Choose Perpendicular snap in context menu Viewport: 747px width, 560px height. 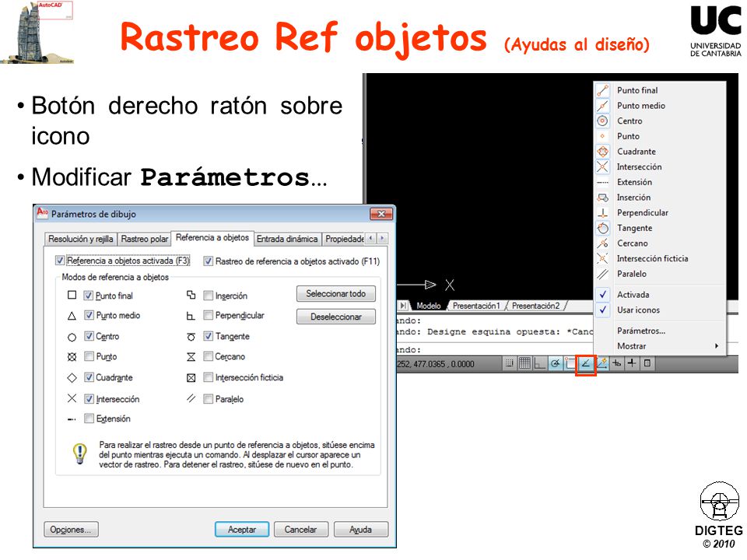660,212
